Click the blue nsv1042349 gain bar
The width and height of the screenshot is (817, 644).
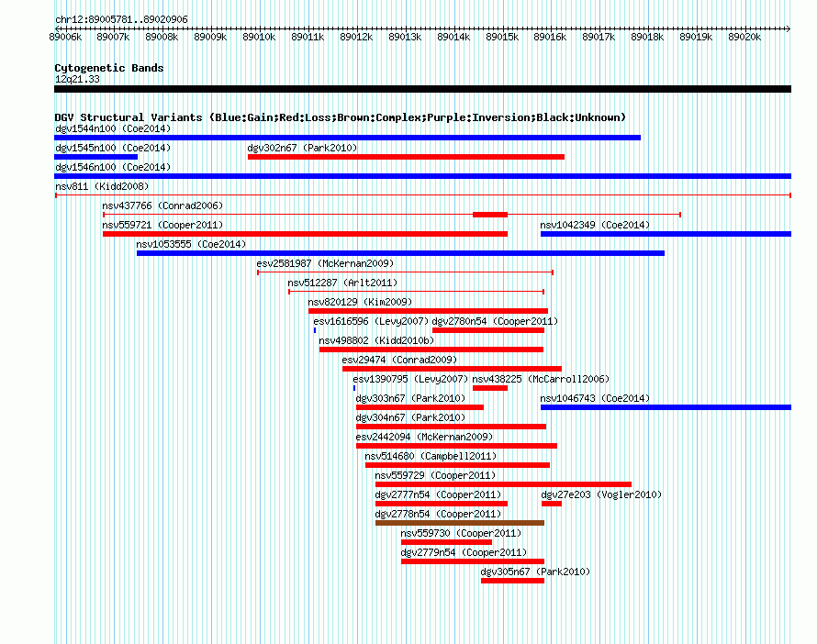pyautogui.click(x=666, y=234)
